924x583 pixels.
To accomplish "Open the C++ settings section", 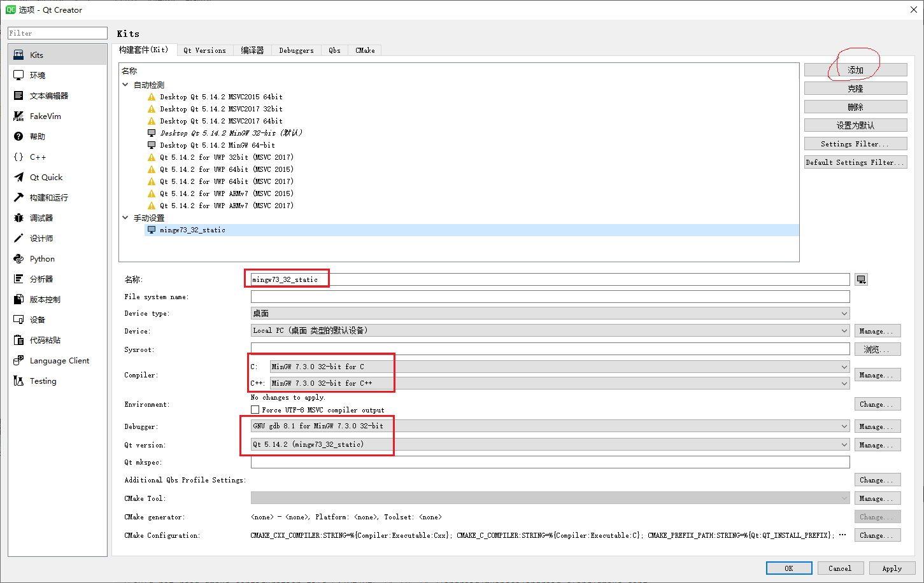I will (38, 157).
